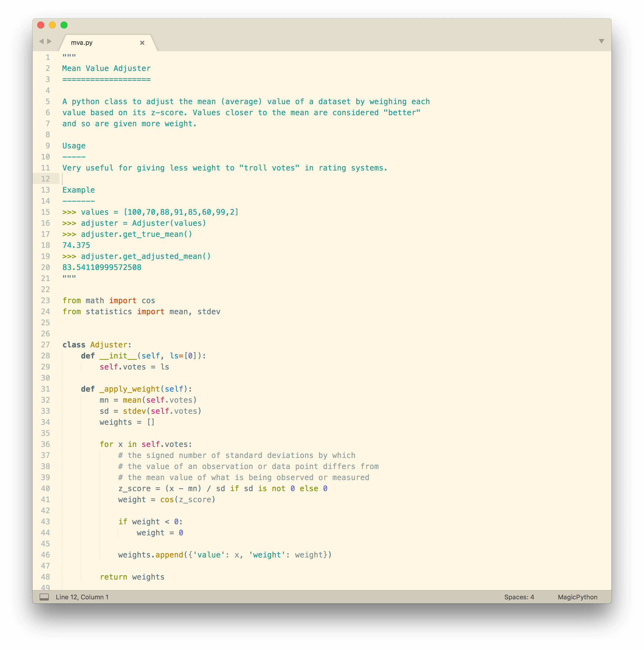Select the mva.py tab
This screenshot has width=644, height=650.
click(x=82, y=43)
